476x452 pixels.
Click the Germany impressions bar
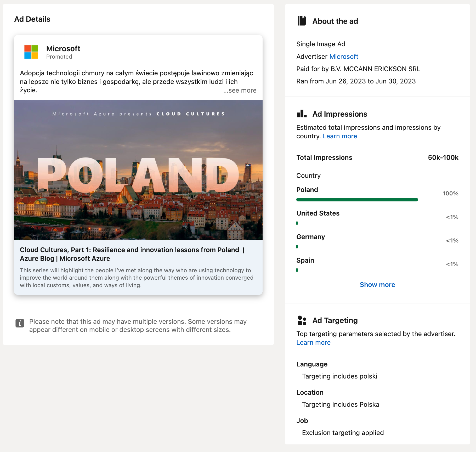pyautogui.click(x=297, y=247)
